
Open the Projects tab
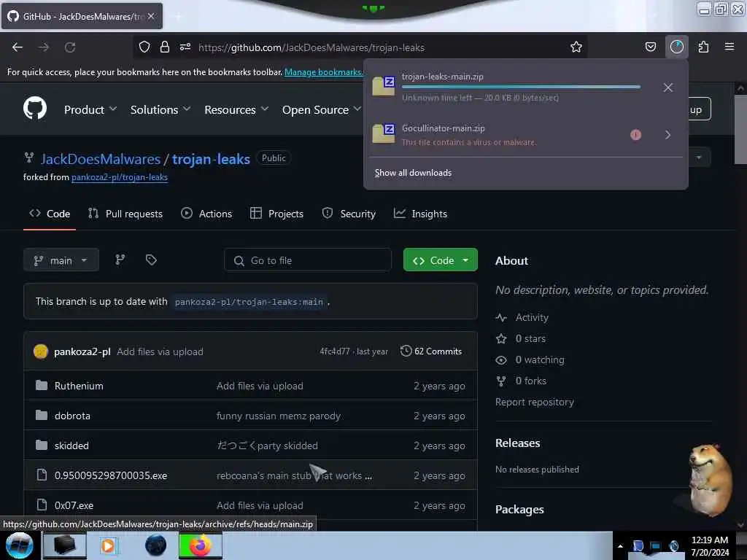coord(276,214)
